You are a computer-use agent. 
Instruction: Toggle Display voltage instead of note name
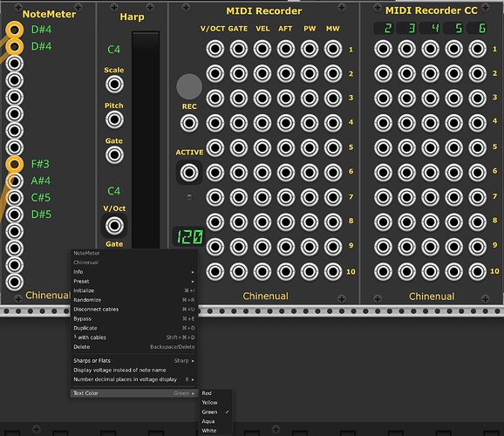[x=134, y=370]
